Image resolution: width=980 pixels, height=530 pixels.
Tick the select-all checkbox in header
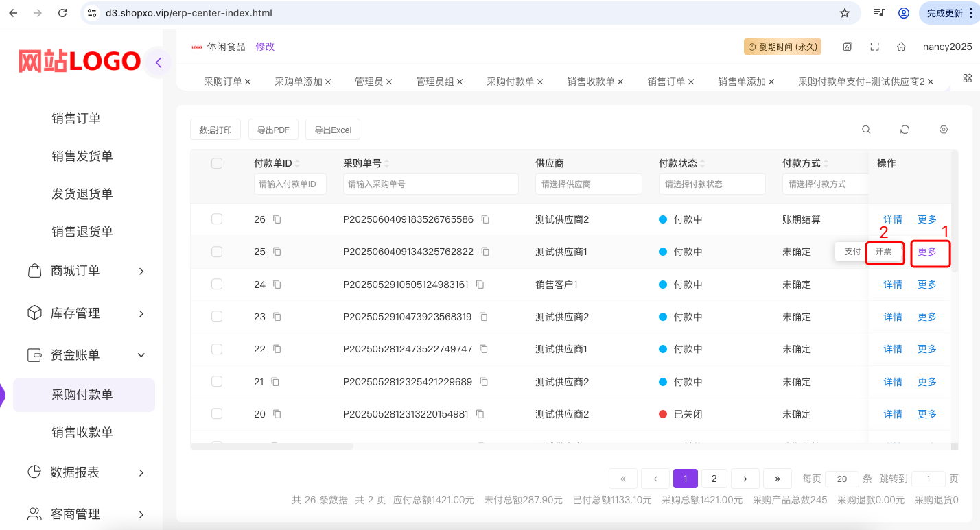217,163
